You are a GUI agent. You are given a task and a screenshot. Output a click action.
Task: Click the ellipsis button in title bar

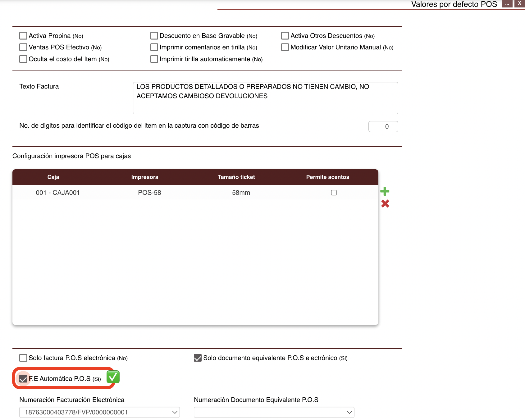[507, 4]
